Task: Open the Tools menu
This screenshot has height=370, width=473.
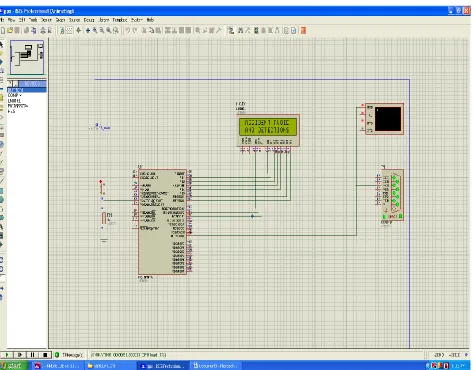Action: (33, 20)
